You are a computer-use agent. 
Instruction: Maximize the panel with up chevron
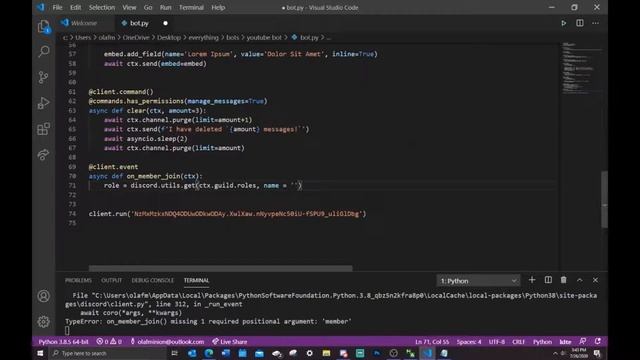[580, 280]
